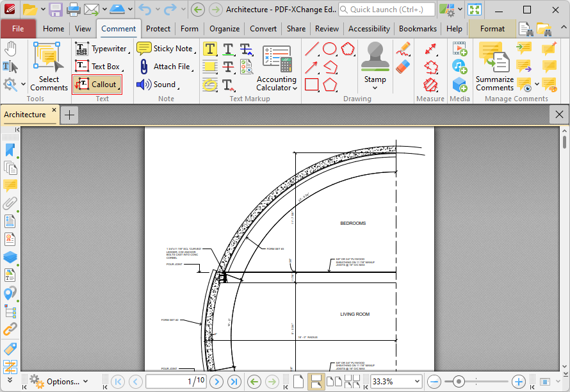The image size is (570, 392).
Task: Expand the Options dropdown
Action: pos(85,382)
